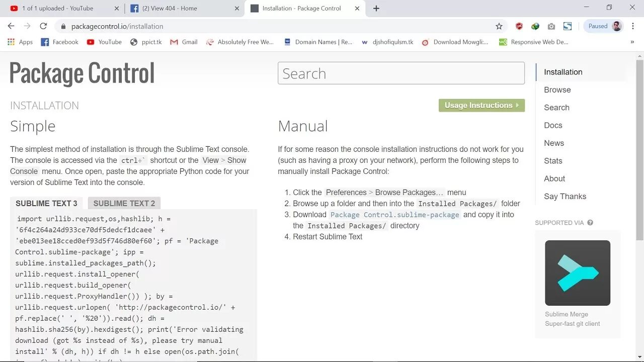Click the Package Control search field
Image resolution: width=644 pixels, height=362 pixels.
pos(401,73)
